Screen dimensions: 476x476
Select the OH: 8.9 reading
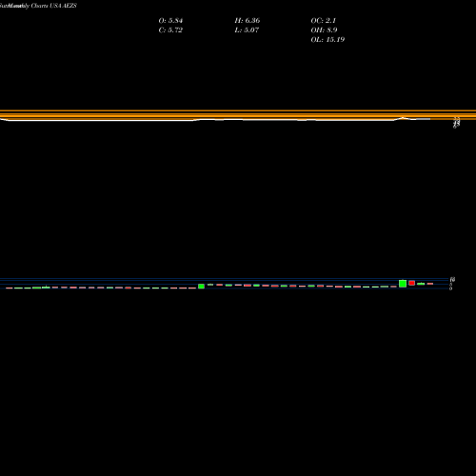point(324,30)
